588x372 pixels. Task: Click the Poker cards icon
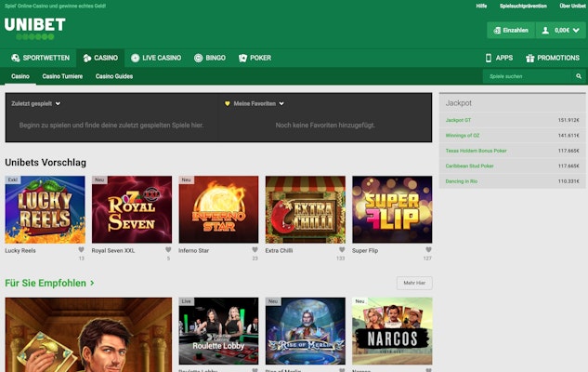[242, 58]
